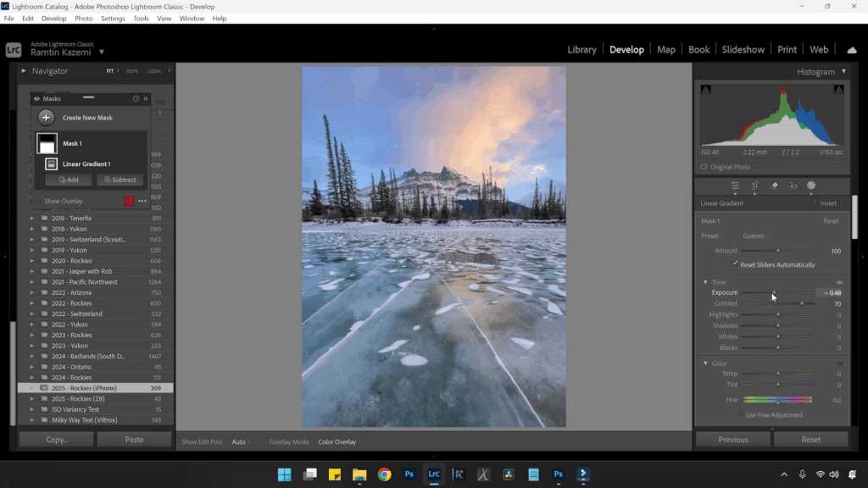Open overlay options three-dot menu
Screen dimensions: 868x488
click(142, 201)
